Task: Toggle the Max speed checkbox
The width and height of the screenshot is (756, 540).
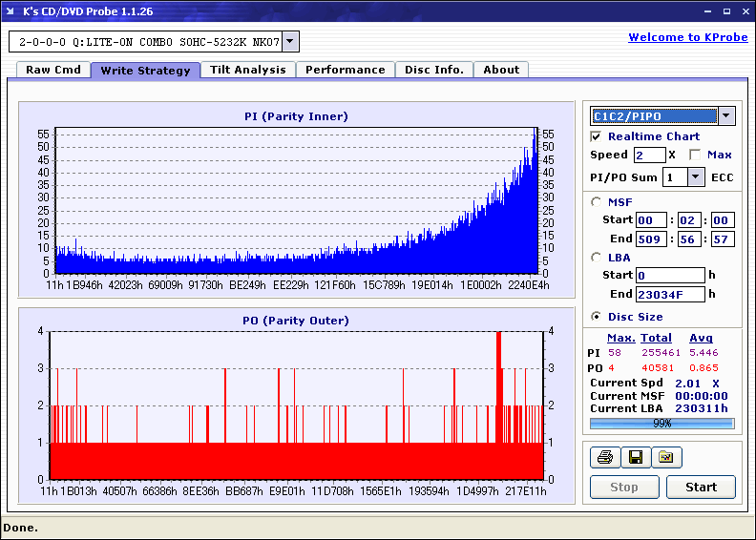Action: pos(695,155)
